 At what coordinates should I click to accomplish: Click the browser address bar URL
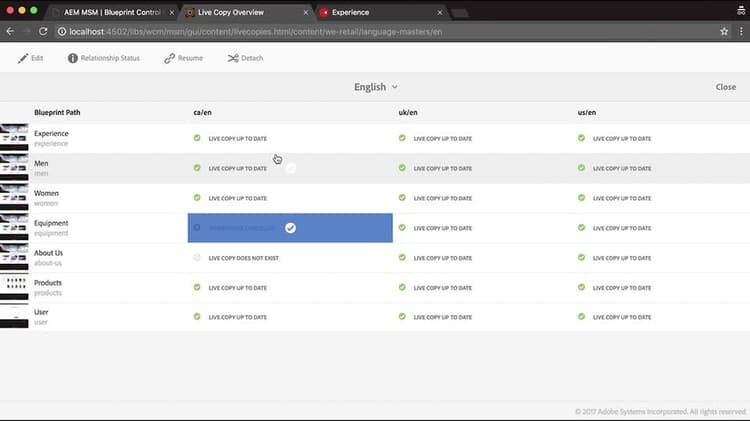click(255, 32)
